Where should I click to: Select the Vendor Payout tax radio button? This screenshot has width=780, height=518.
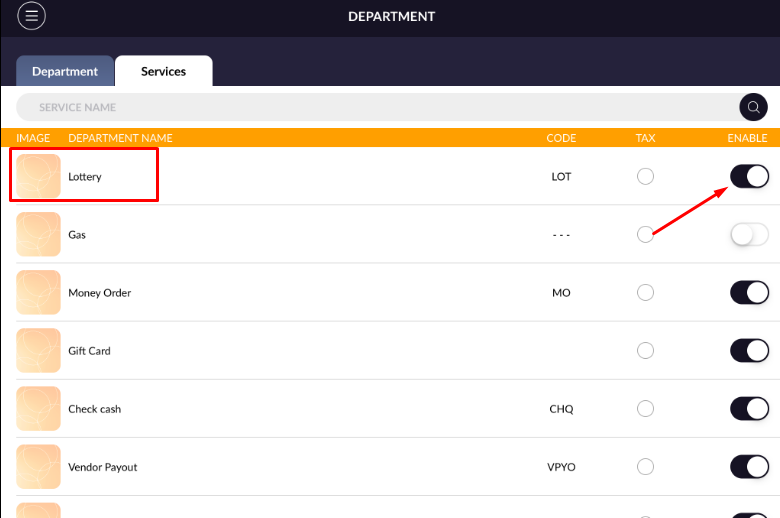coord(645,467)
